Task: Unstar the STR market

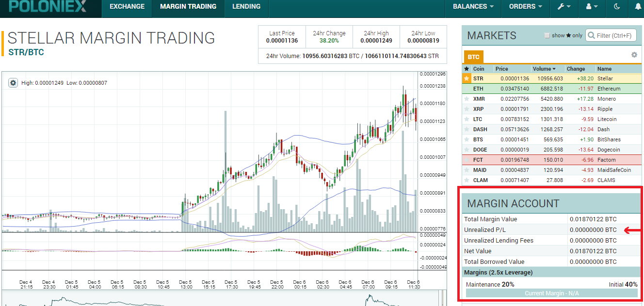Action: [467, 78]
